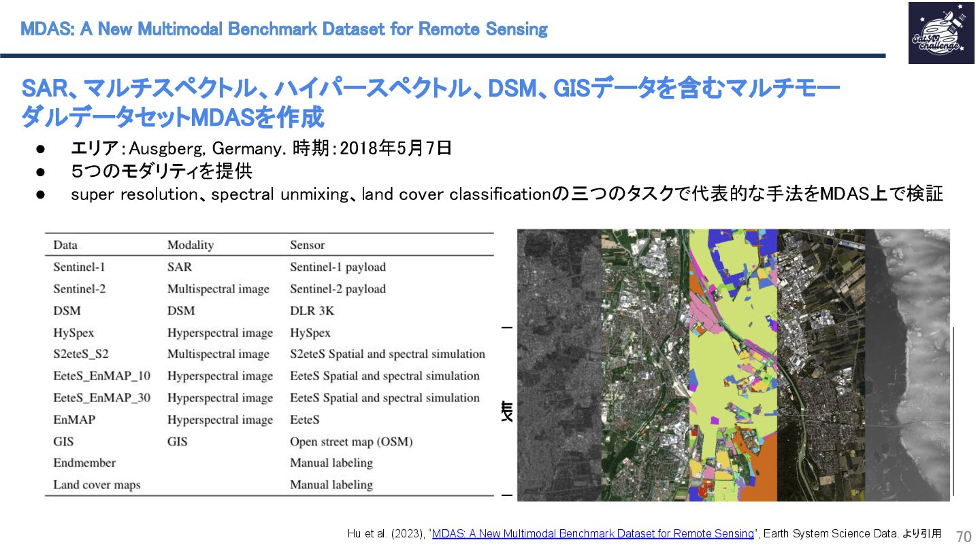980x551 pixels.
Task: Click the slide title 'MDAS: A New Multimodal Benchmark Dataset'
Action: 284,29
